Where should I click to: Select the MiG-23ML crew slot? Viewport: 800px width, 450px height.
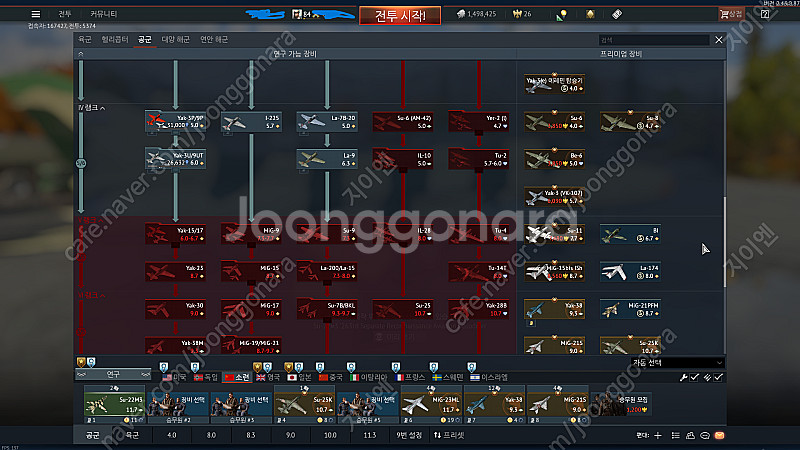click(431, 405)
